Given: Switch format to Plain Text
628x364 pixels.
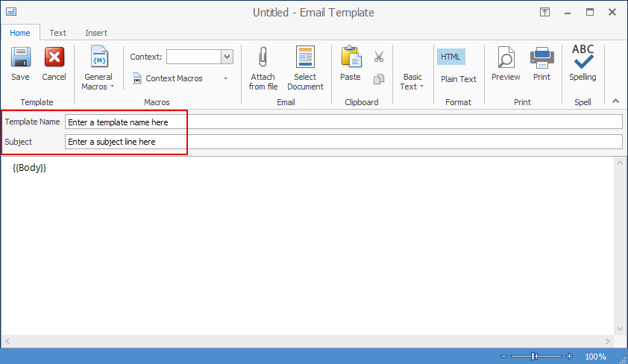Looking at the screenshot, I should click(459, 79).
